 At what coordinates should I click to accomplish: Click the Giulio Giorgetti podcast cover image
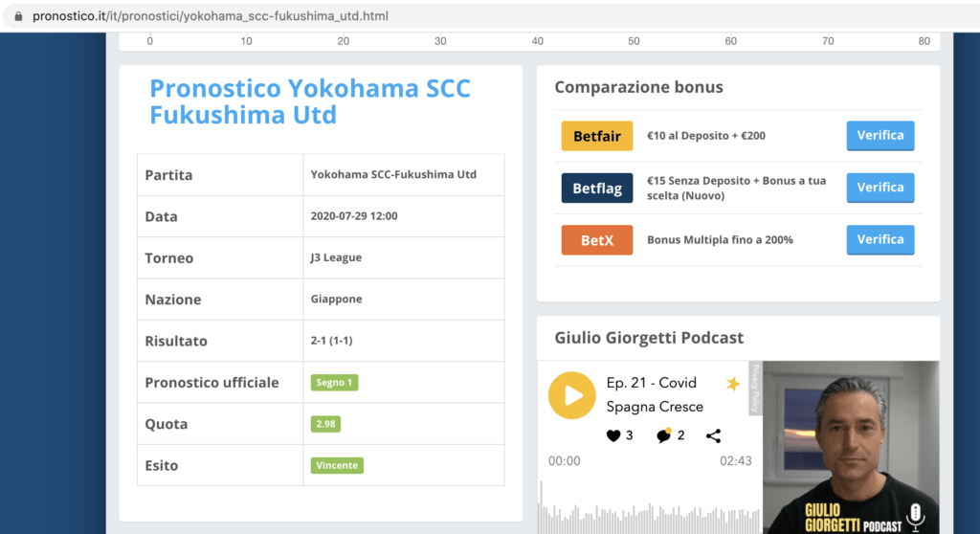(851, 447)
